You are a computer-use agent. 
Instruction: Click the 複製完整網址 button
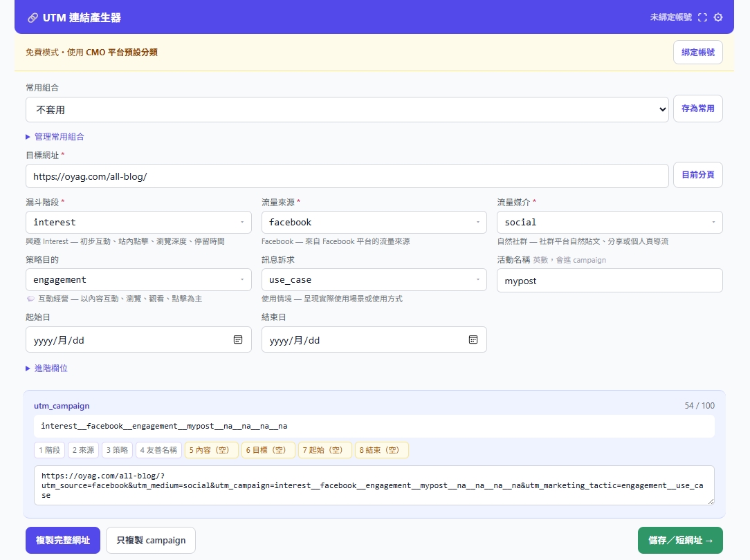63,541
